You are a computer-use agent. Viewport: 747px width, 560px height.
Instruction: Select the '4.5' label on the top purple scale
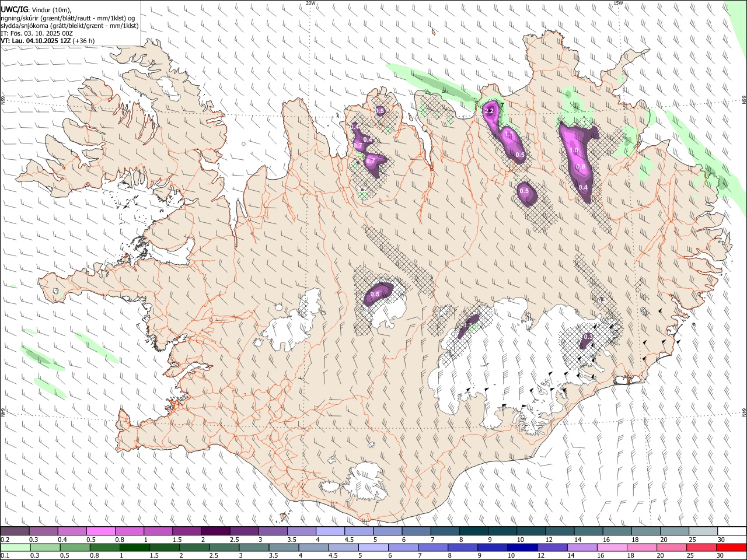tap(349, 540)
